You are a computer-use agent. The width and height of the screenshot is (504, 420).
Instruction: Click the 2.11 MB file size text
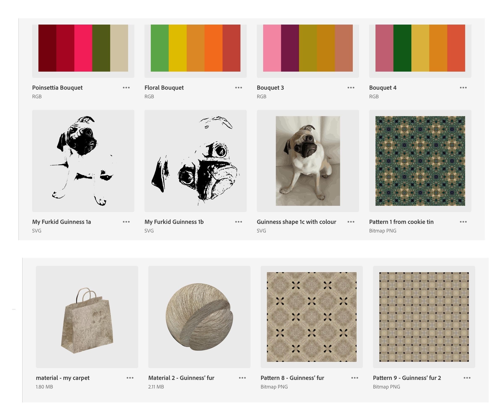pyautogui.click(x=156, y=387)
